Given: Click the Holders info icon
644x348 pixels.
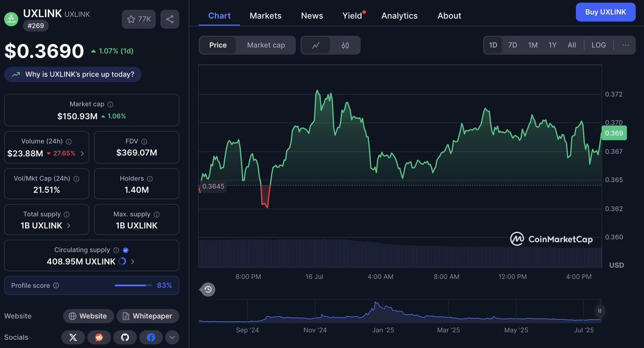Looking at the screenshot, I should [150, 178].
